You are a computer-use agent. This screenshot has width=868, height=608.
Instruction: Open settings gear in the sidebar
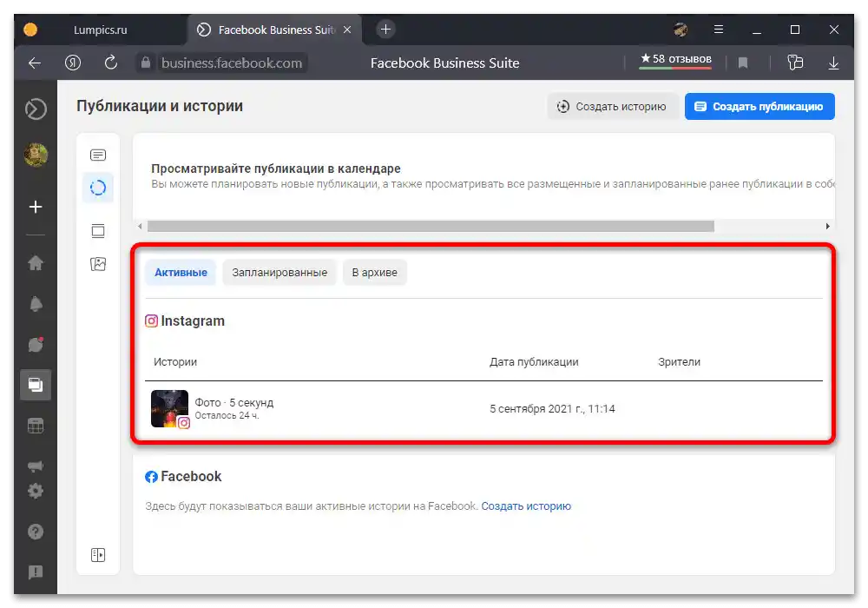pyautogui.click(x=36, y=491)
